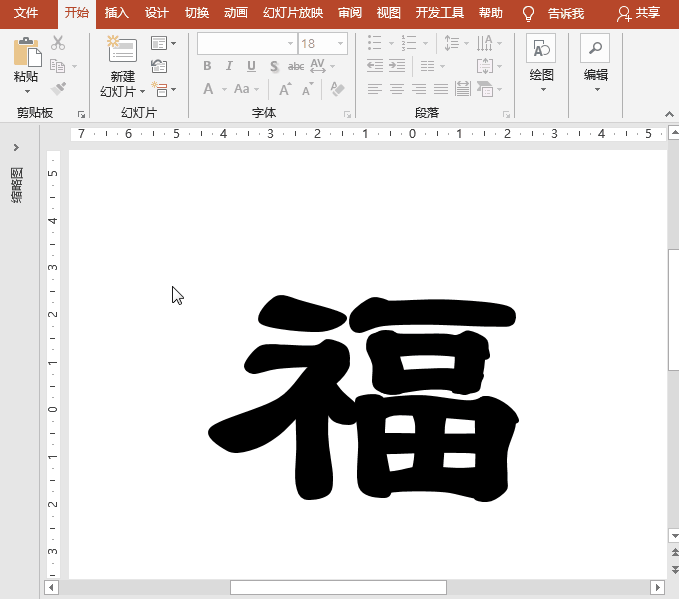Open the 帮助 tab
Image resolution: width=679 pixels, height=599 pixels.
coord(491,13)
